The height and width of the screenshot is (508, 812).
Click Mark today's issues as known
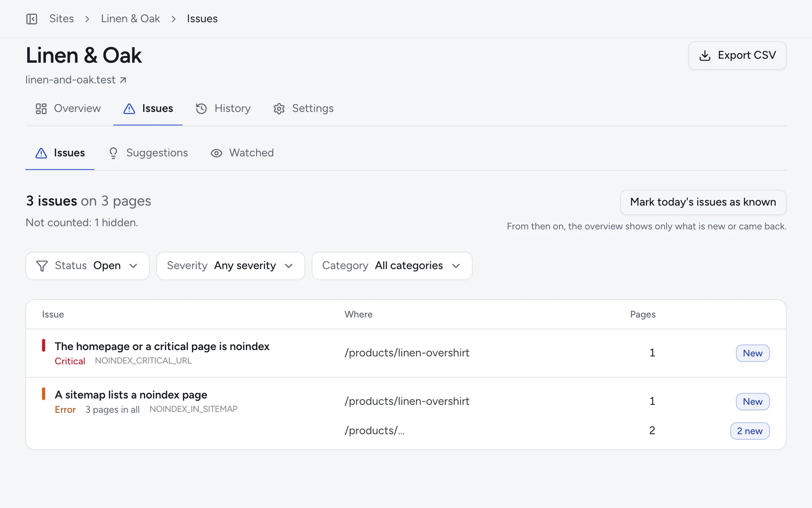(703, 202)
